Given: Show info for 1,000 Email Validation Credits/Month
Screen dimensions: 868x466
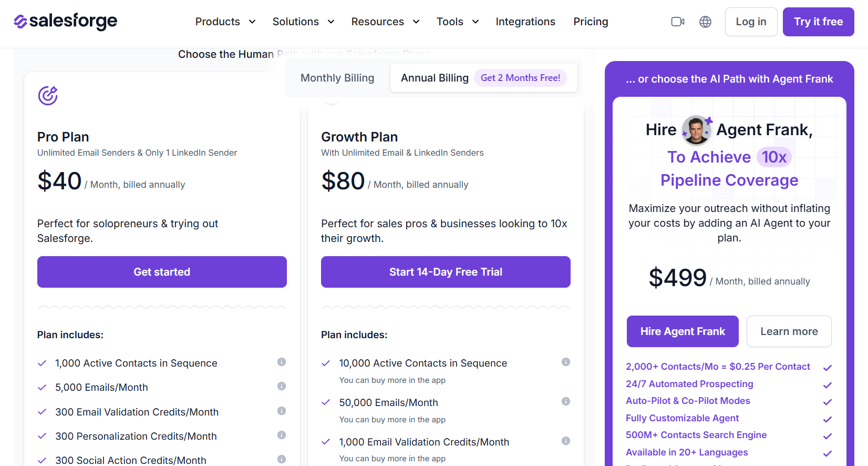Looking at the screenshot, I should coord(566,441).
